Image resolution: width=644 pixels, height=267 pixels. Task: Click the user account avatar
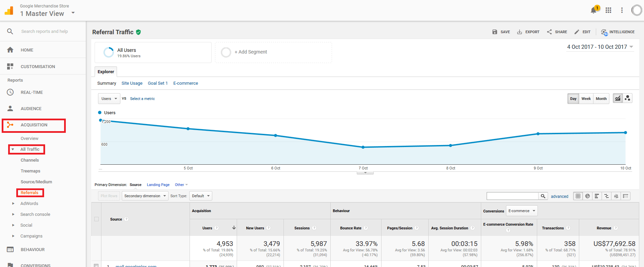point(637,10)
